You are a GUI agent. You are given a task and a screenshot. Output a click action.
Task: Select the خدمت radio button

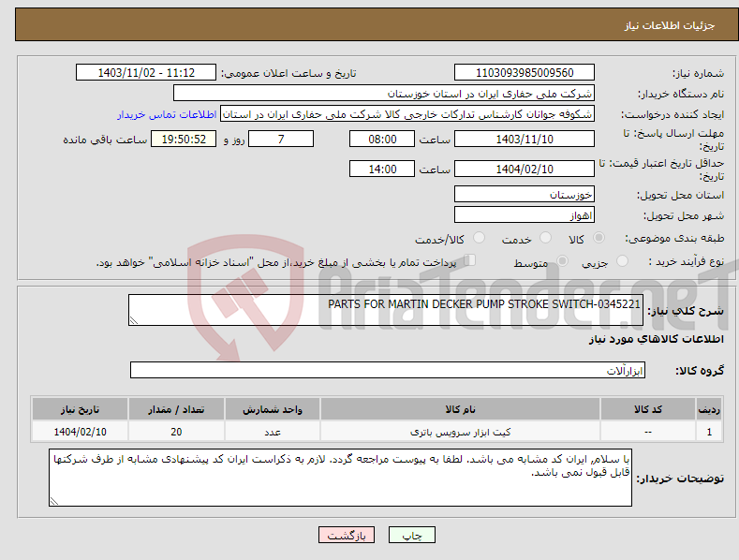click(545, 238)
